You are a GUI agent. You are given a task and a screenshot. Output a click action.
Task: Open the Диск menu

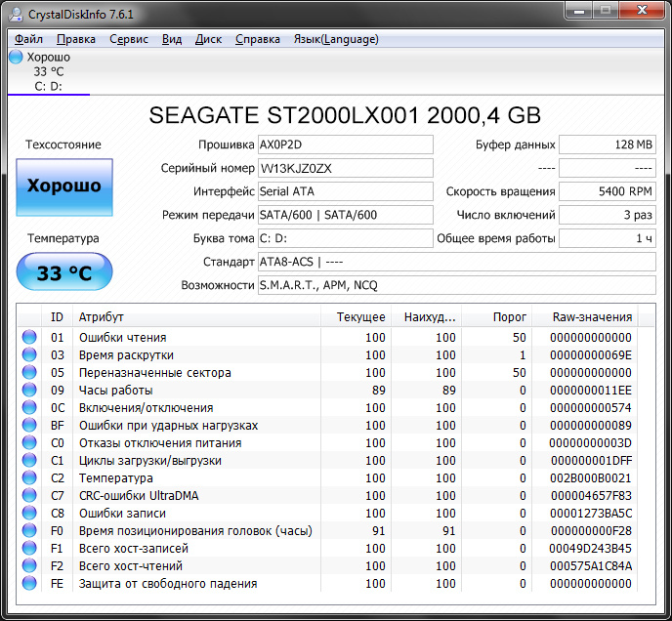(x=208, y=39)
